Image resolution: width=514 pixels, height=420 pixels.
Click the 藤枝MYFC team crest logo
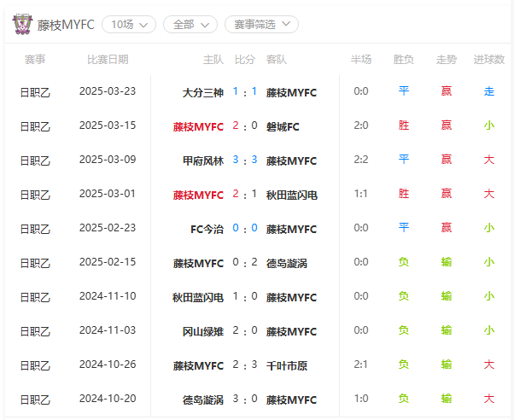[x=22, y=24]
